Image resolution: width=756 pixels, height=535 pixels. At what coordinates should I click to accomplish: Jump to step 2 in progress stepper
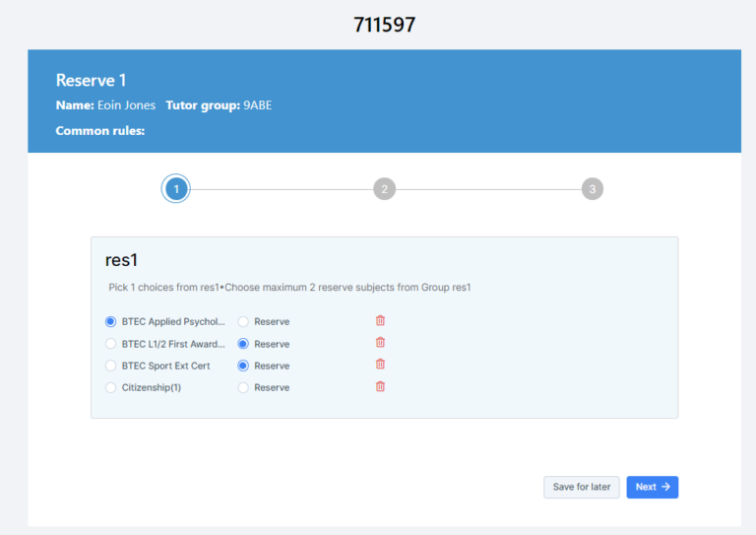384,189
